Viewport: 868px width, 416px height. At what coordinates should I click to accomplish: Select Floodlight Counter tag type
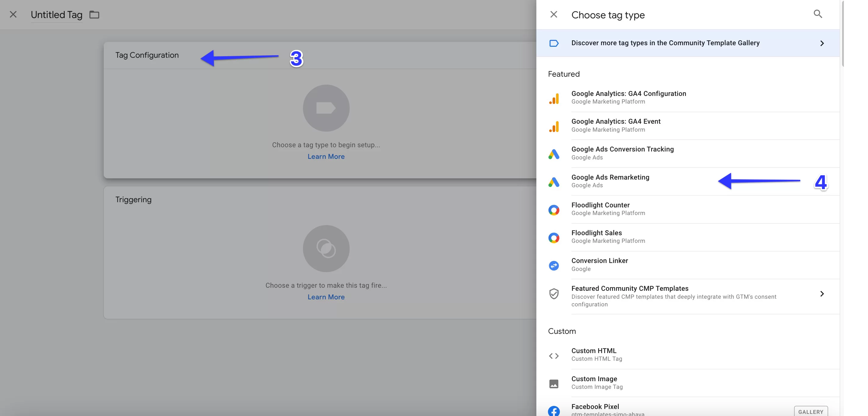coord(688,209)
